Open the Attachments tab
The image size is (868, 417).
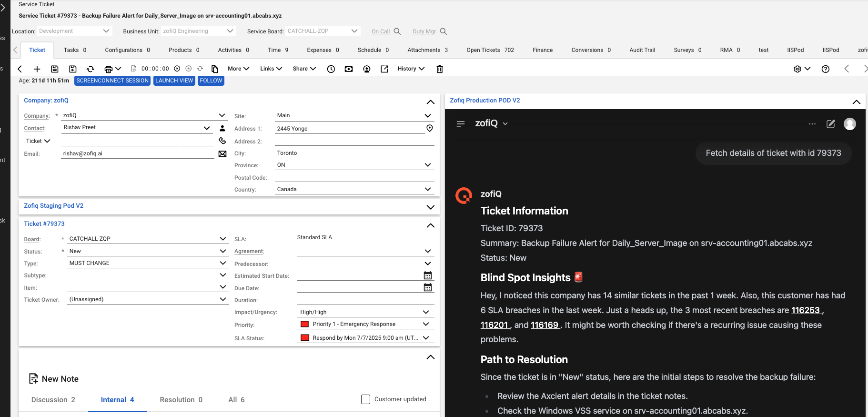pyautogui.click(x=427, y=50)
